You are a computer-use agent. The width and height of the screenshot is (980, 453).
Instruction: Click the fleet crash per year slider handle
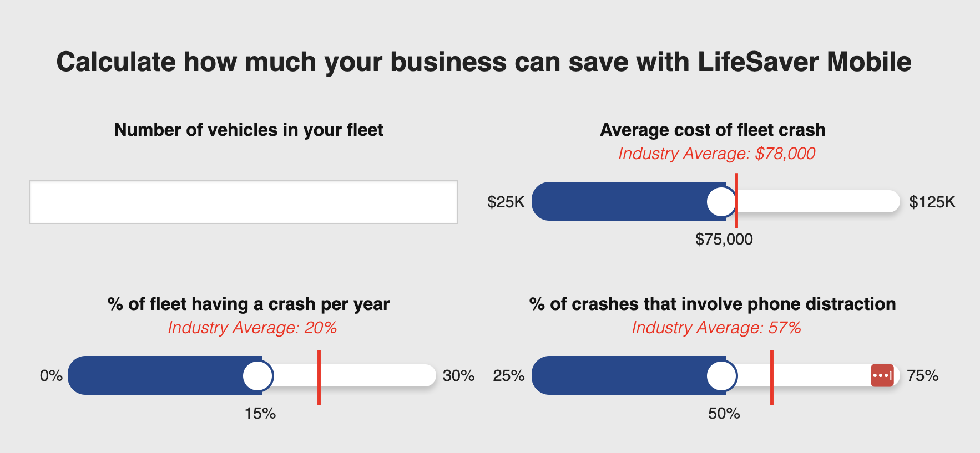coord(258,376)
